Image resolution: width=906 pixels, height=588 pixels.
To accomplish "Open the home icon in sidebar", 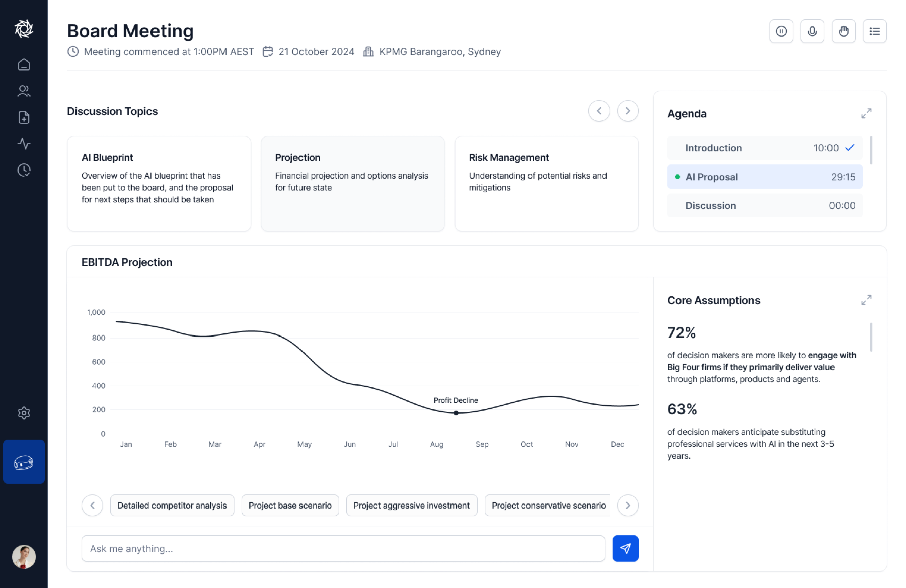I will coord(24,65).
